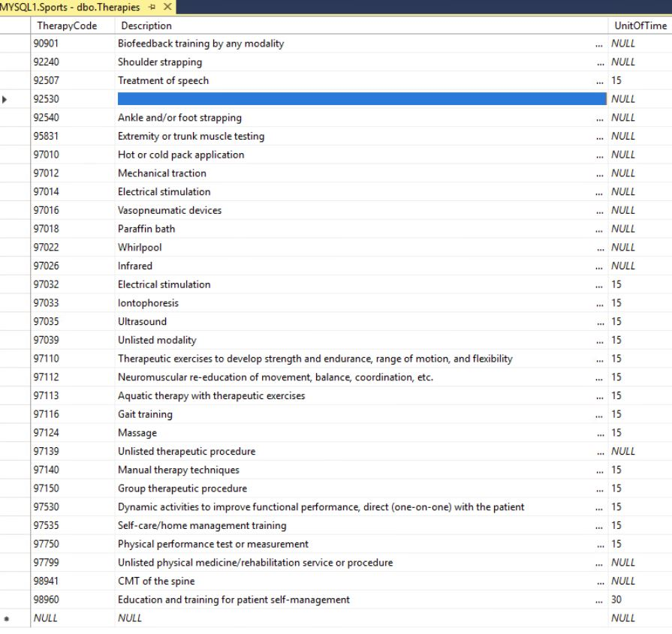Sort by the TherapyCode column header
The width and height of the screenshot is (672, 634).
tap(68, 25)
